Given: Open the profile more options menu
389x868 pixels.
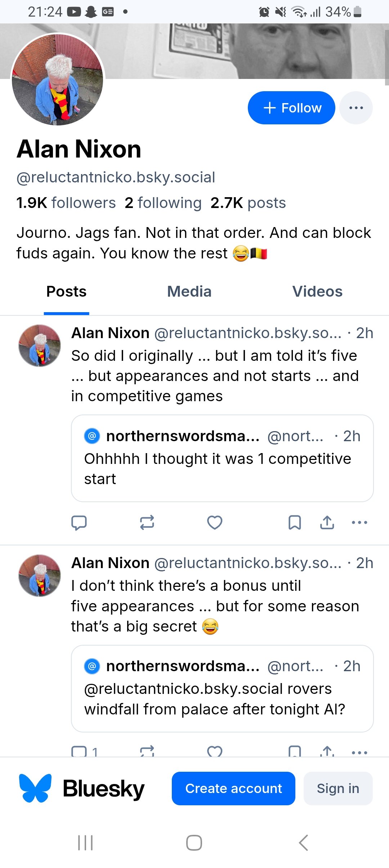Looking at the screenshot, I should pos(356,108).
